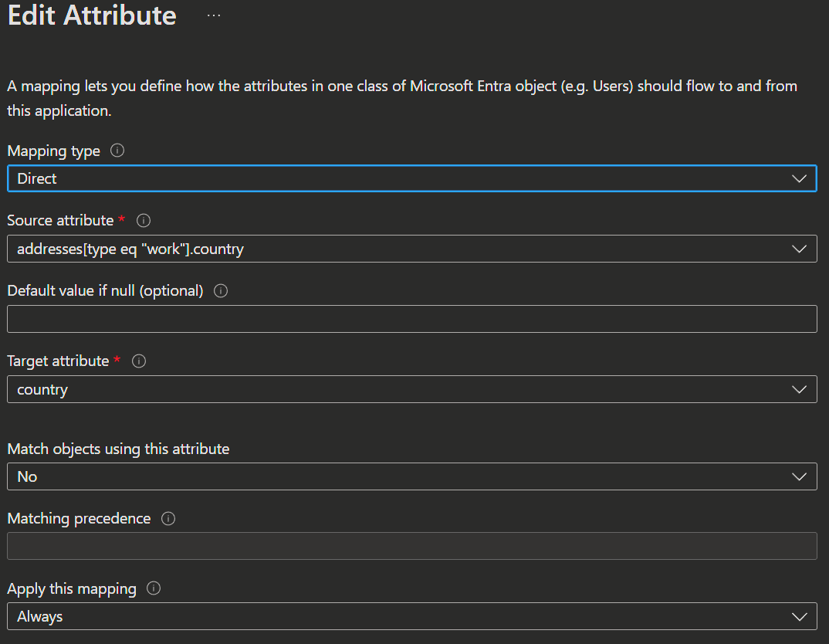Click the Matching precedence info icon
The width and height of the screenshot is (829, 644).
[168, 519]
